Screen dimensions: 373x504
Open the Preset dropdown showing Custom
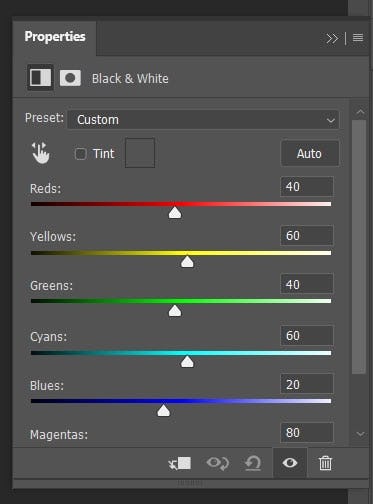pyautogui.click(x=203, y=120)
